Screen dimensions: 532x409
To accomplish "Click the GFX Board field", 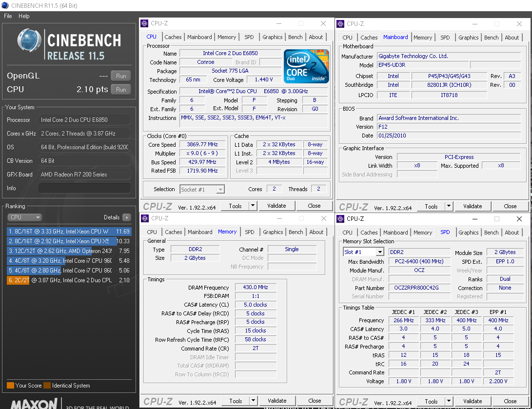I will [x=84, y=175].
